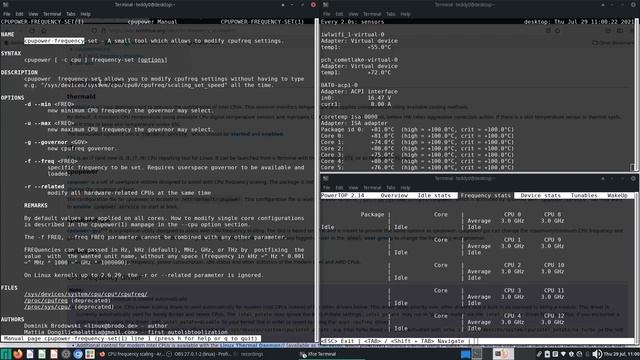Launch Firefox from the taskbar
Screen dimensions: 640x360
pyautogui.click(x=18, y=354)
